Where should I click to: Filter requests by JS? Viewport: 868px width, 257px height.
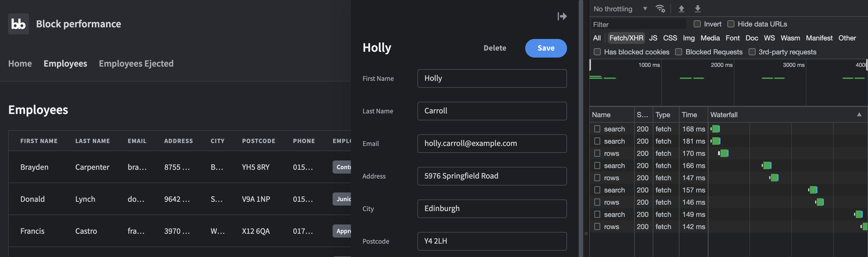(653, 38)
